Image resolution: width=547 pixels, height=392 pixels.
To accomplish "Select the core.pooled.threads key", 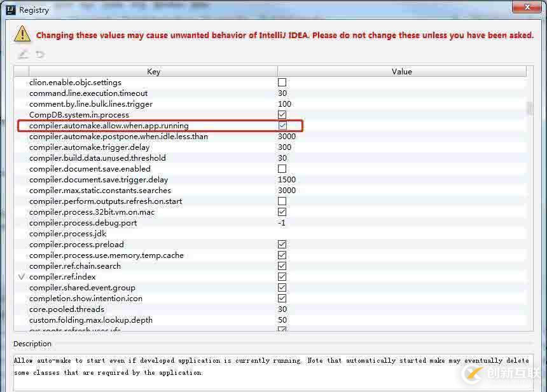I will [x=67, y=309].
